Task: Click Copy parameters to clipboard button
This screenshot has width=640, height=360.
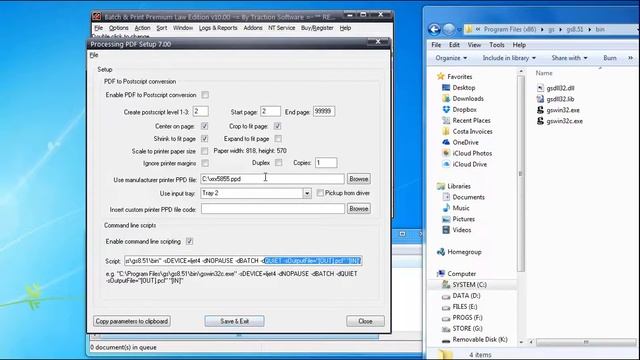Action: click(132, 321)
